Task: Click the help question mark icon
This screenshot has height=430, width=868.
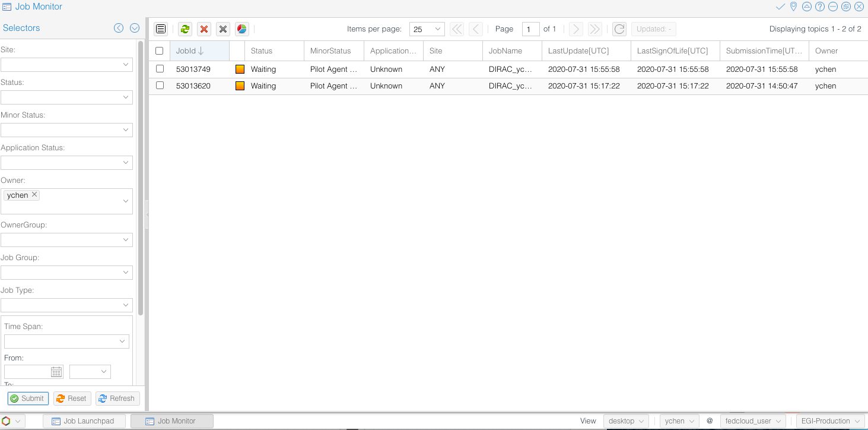Action: tap(820, 7)
